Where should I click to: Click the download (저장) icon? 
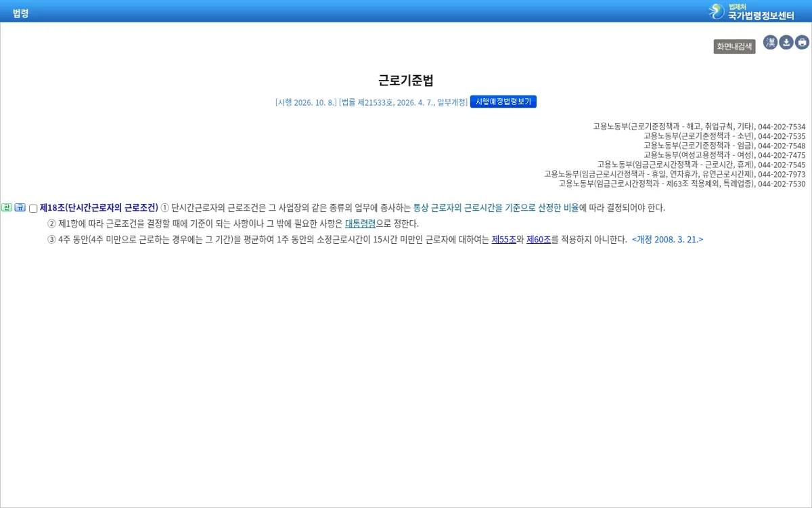pos(786,43)
